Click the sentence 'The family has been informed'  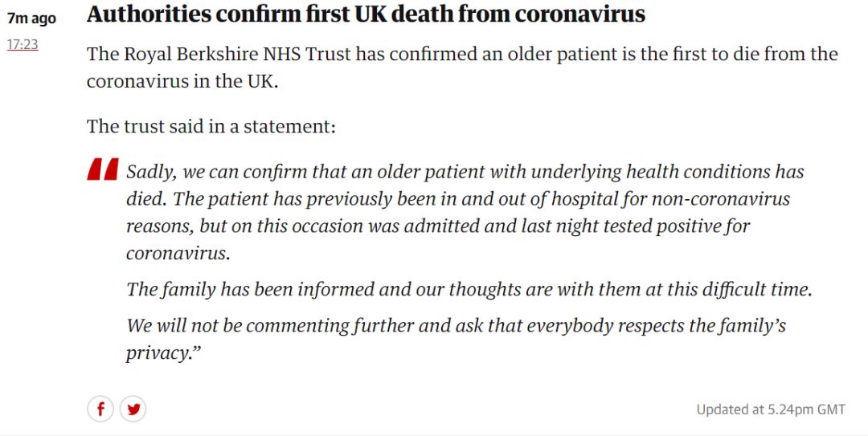tap(469, 289)
